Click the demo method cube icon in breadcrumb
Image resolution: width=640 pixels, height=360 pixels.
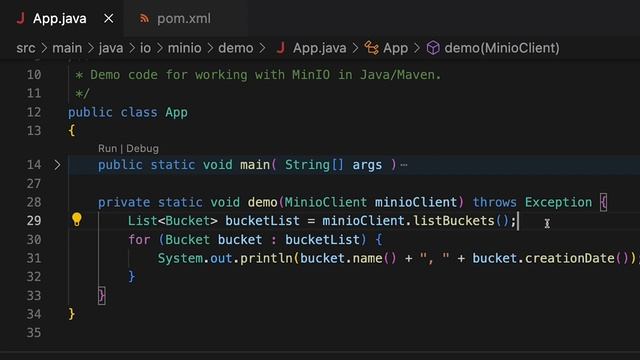point(433,48)
